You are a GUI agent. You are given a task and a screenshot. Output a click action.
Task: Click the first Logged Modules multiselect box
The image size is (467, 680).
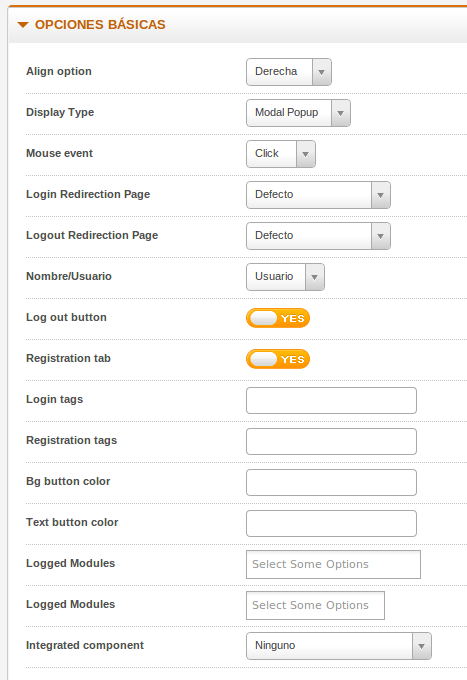point(333,564)
